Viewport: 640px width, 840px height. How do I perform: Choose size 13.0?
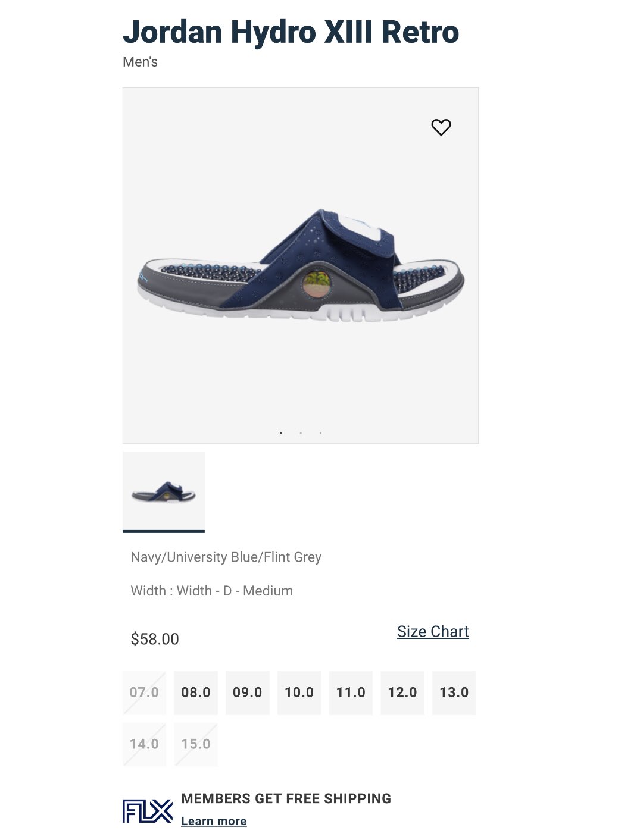[454, 692]
